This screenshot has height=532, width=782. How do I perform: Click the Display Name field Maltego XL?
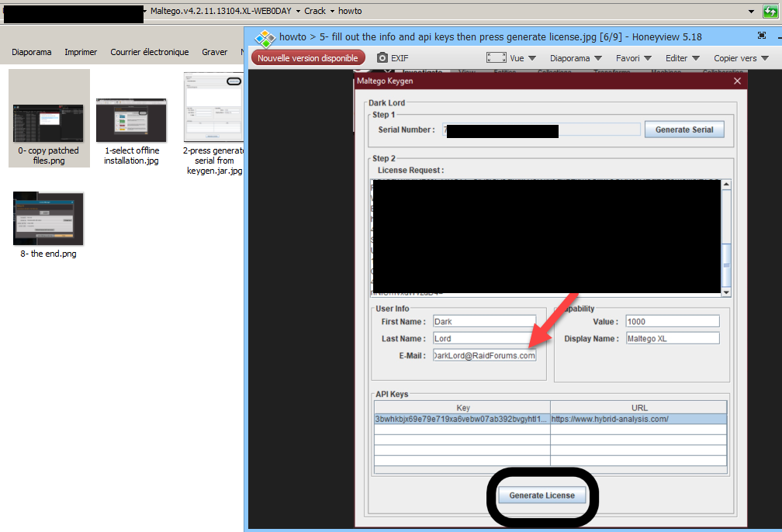pos(673,339)
